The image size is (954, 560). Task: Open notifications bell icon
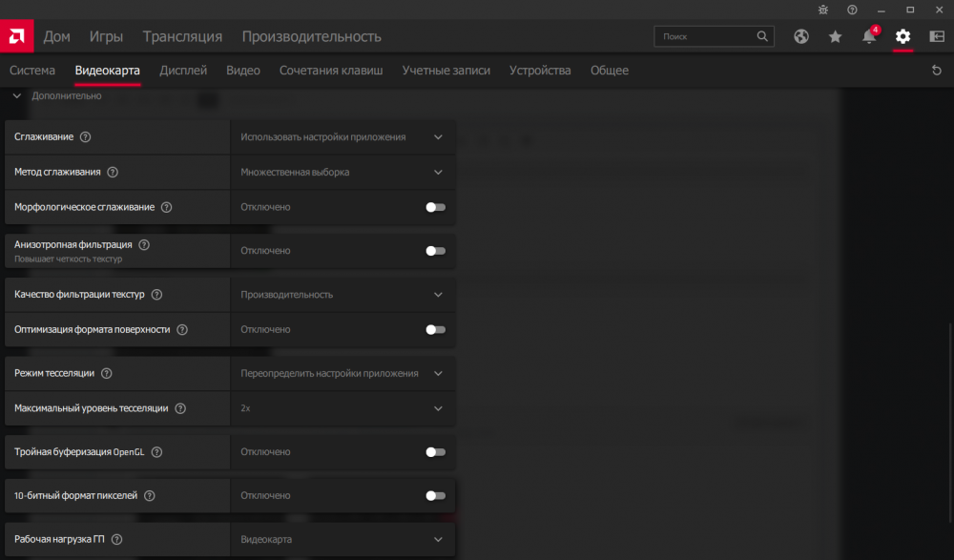click(x=868, y=36)
